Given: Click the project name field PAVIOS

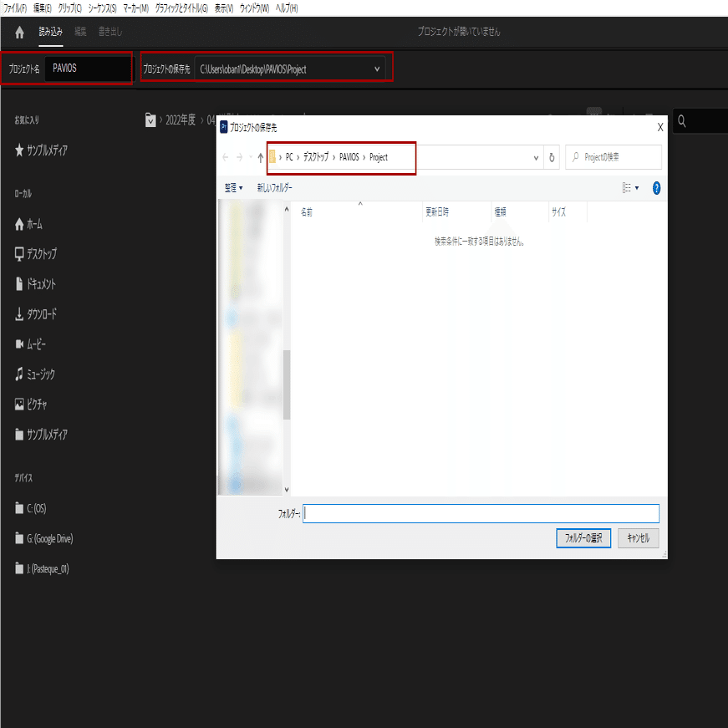Looking at the screenshot, I should click(88, 69).
